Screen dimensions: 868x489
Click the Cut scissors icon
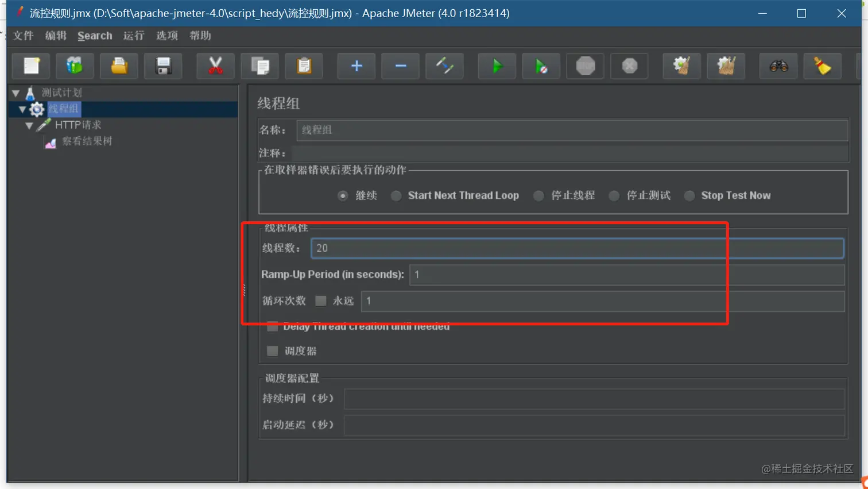coord(215,66)
